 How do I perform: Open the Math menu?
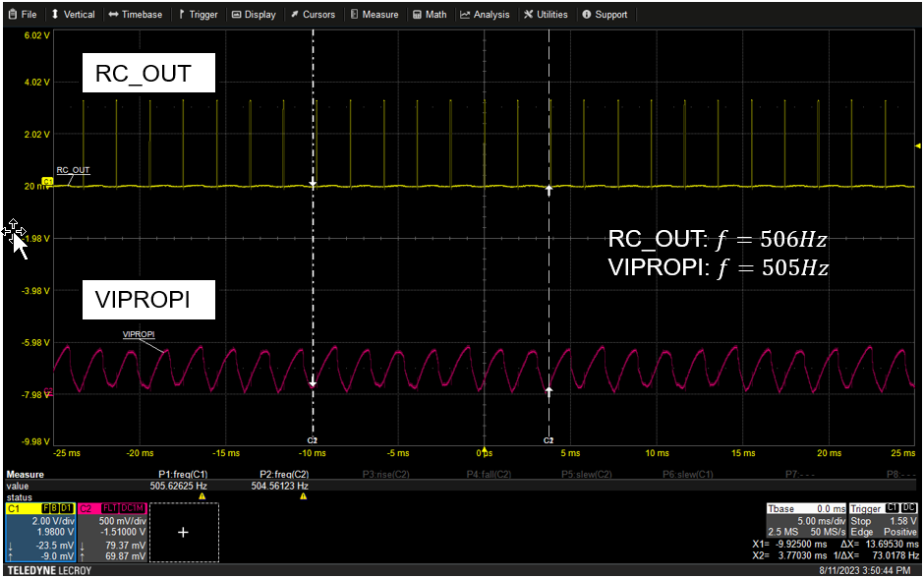tap(430, 14)
